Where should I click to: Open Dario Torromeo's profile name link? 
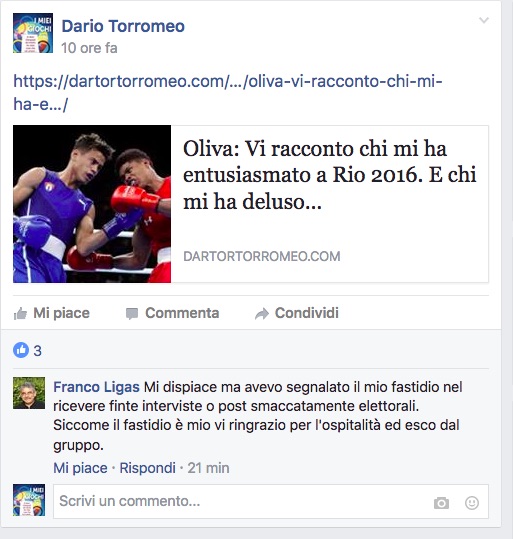(x=123, y=26)
